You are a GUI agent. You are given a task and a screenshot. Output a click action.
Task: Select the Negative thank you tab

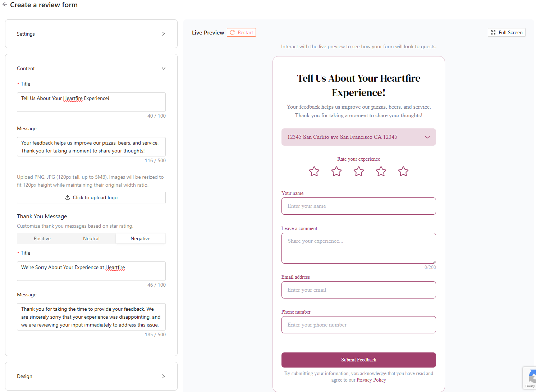140,238
